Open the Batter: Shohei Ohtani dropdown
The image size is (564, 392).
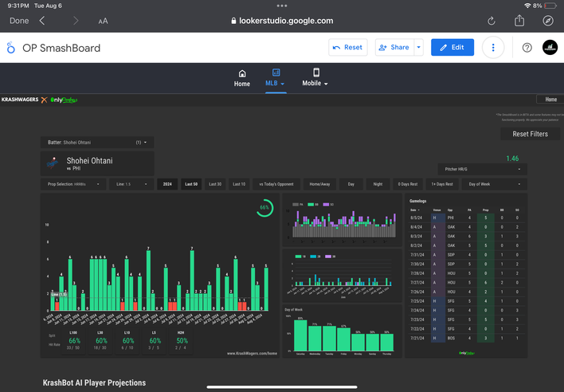coord(97,143)
